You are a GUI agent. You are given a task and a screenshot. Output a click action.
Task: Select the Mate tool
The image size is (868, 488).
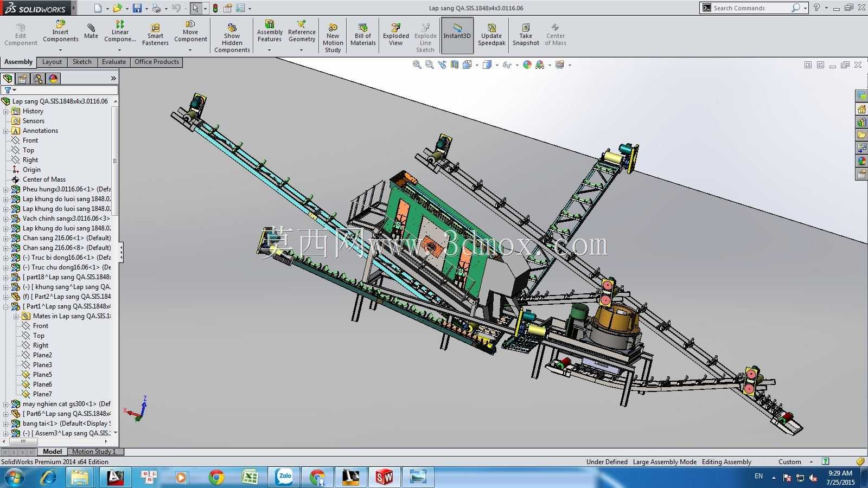pyautogui.click(x=91, y=31)
